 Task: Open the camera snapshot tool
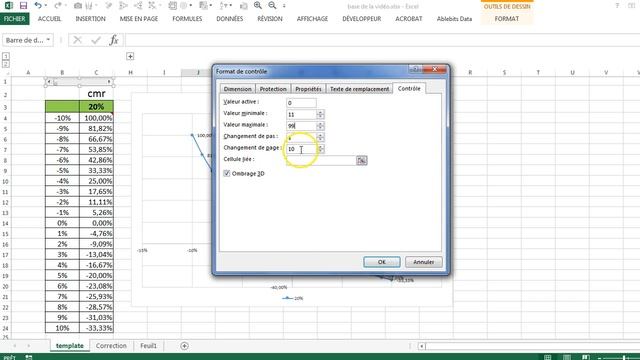(x=78, y=6)
